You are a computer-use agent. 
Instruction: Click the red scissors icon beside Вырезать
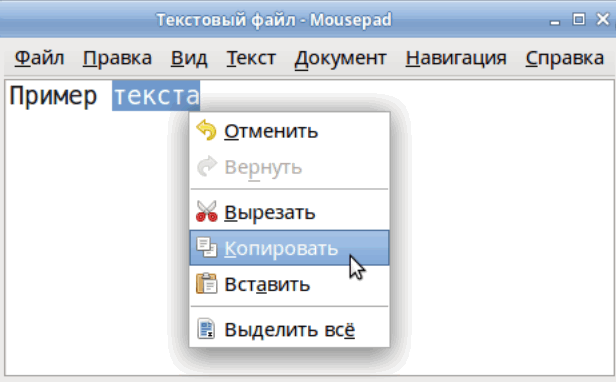(206, 211)
